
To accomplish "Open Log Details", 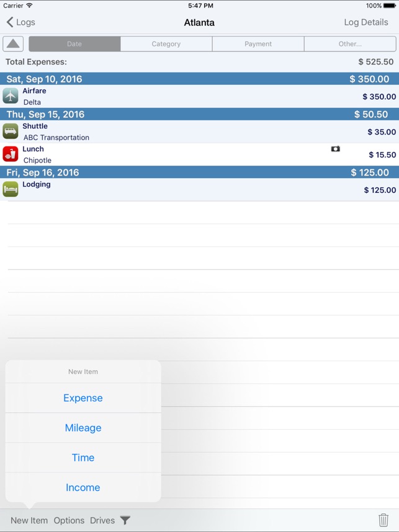I will click(365, 22).
